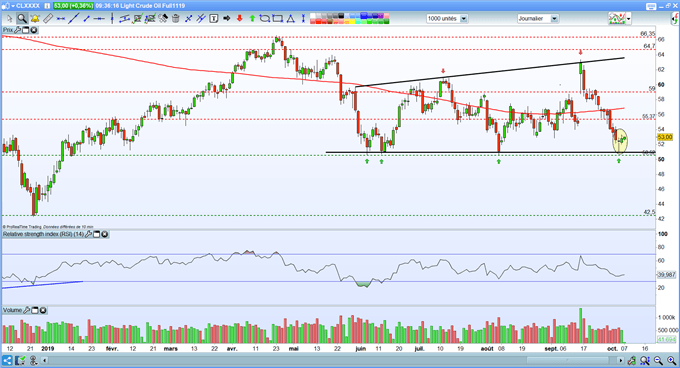This screenshot has height=368, width=680.
Task: Select the Andrews pitchfork line tool
Action: [x=201, y=19]
